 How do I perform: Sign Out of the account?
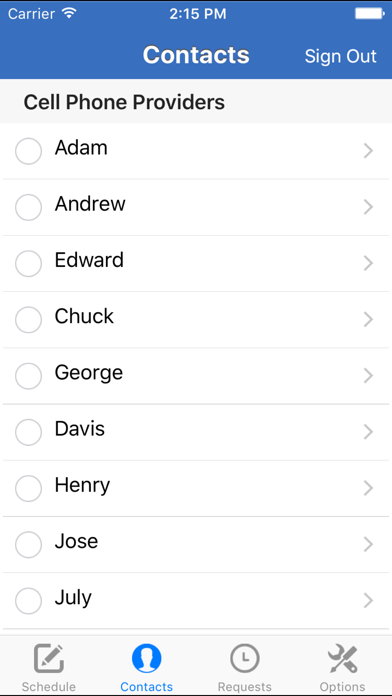(341, 56)
